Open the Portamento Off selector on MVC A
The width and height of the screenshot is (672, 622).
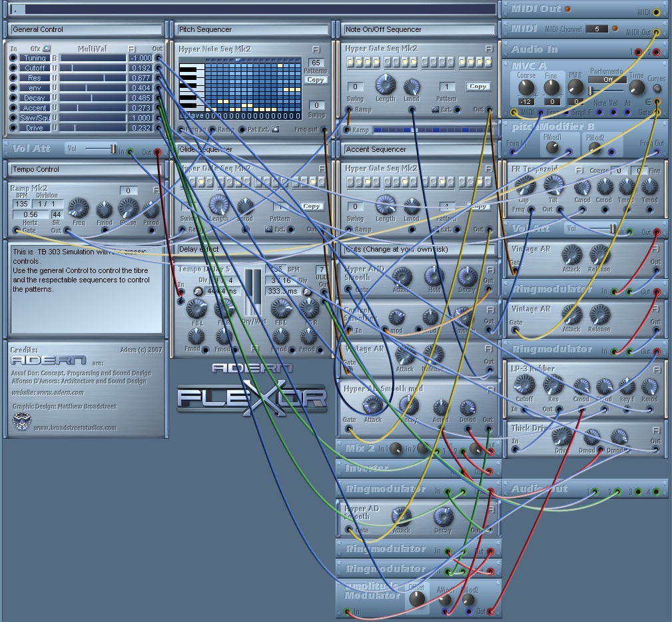pos(607,80)
